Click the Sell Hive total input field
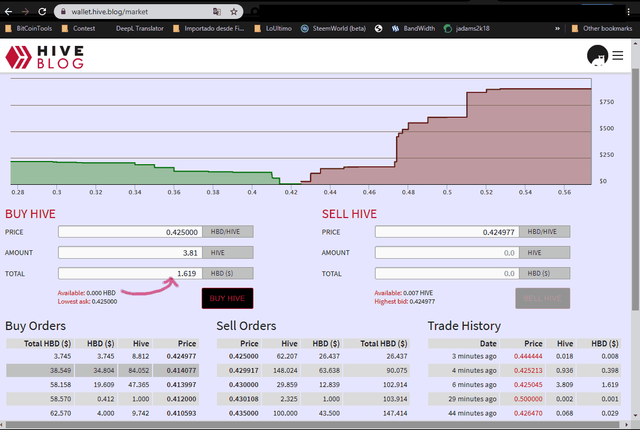The width and height of the screenshot is (640, 430). [x=447, y=273]
